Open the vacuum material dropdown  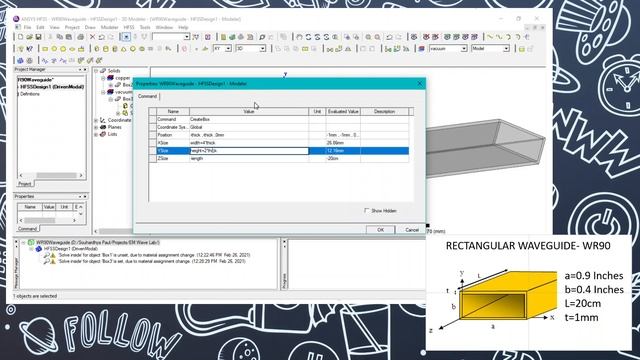[464, 49]
